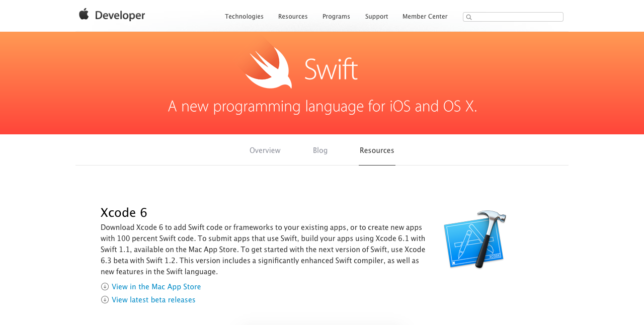644x325 pixels.
Task: Click the Apple logo icon
Action: coord(84,14)
